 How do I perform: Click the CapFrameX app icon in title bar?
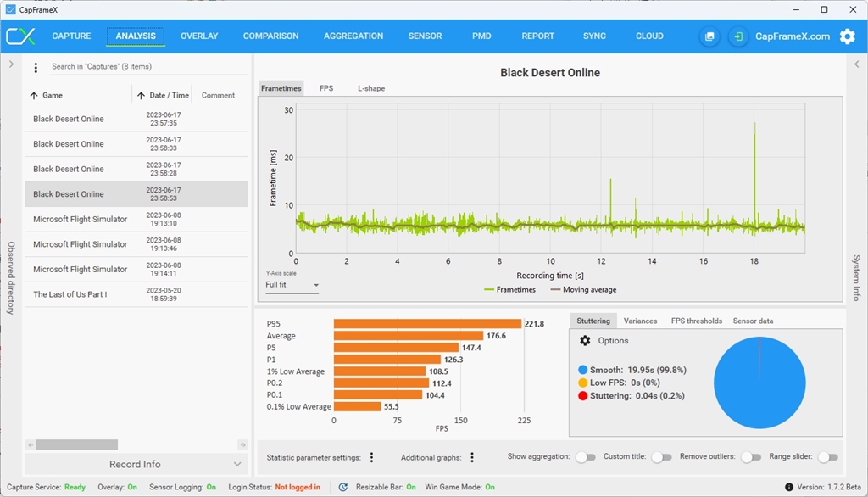click(x=10, y=9)
